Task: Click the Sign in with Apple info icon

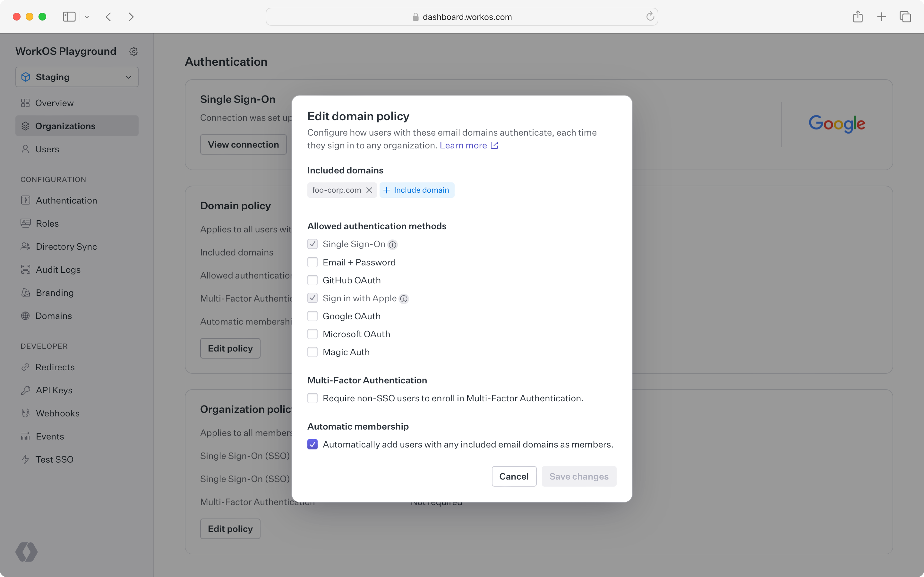Action: tap(404, 299)
